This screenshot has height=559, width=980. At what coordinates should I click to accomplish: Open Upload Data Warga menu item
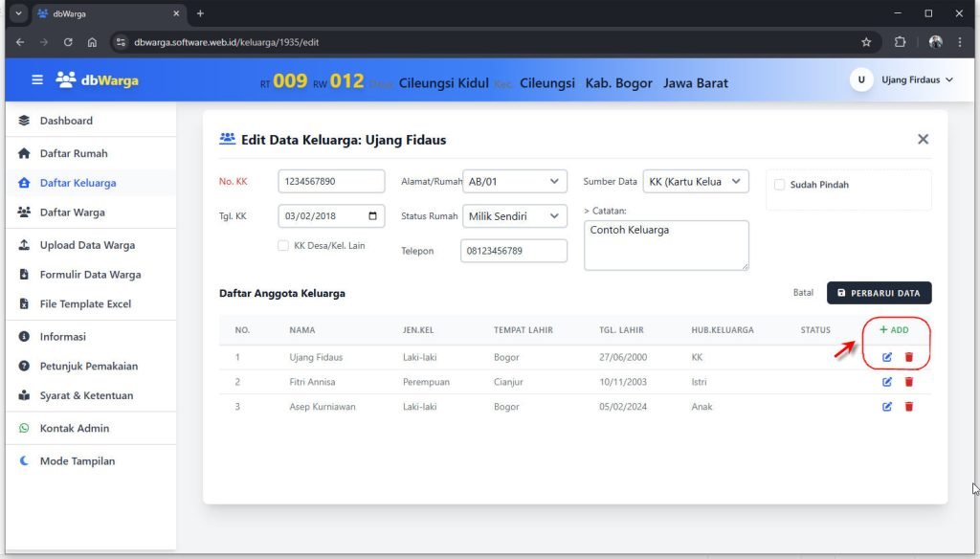[x=86, y=245]
